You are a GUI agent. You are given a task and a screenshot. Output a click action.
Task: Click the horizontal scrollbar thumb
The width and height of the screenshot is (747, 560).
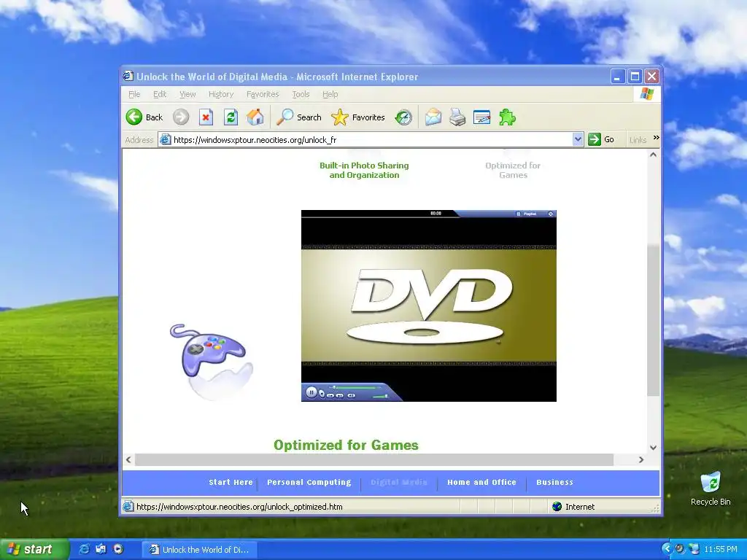click(374, 459)
